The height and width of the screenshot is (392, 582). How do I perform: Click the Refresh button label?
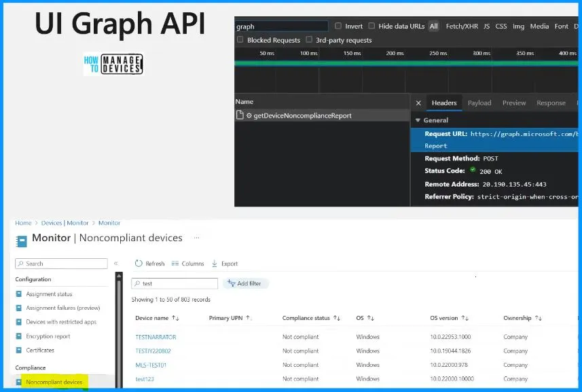point(155,264)
